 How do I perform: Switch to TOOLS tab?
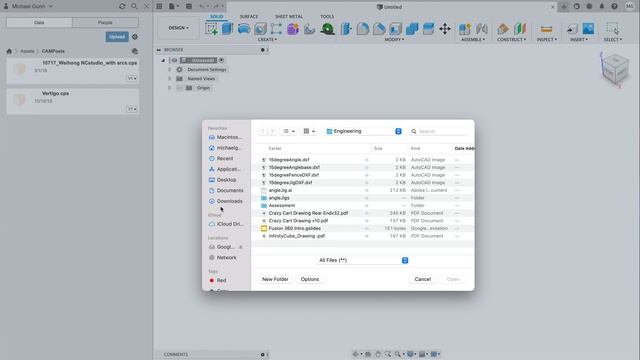327,16
